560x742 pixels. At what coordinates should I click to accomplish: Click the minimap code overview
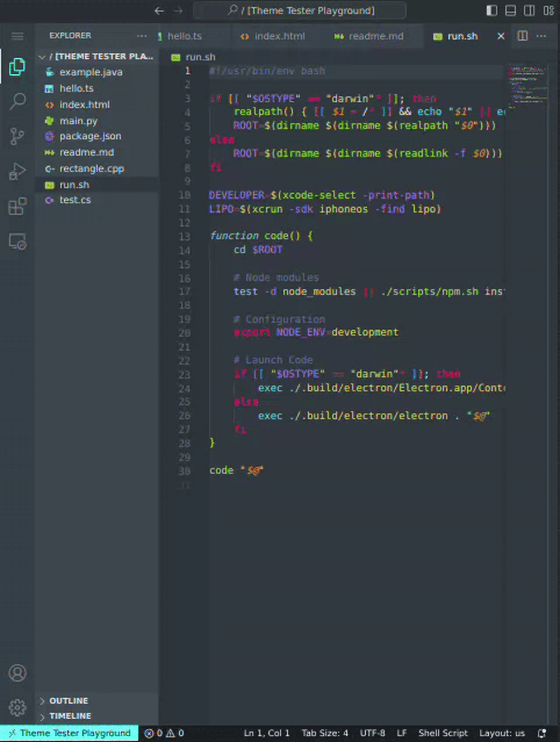528,85
